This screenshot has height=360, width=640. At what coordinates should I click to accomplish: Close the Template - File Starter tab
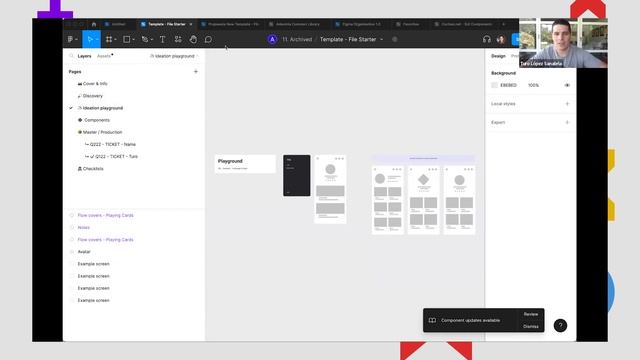pos(191,24)
